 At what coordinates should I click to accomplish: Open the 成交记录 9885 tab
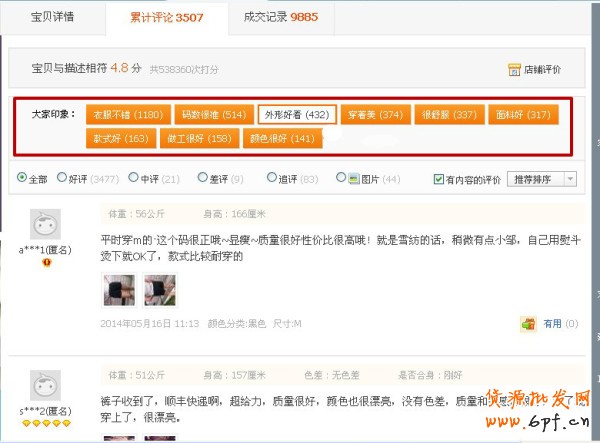click(x=282, y=17)
